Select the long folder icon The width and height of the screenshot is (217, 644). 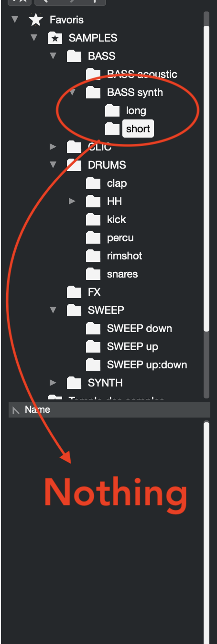click(112, 110)
